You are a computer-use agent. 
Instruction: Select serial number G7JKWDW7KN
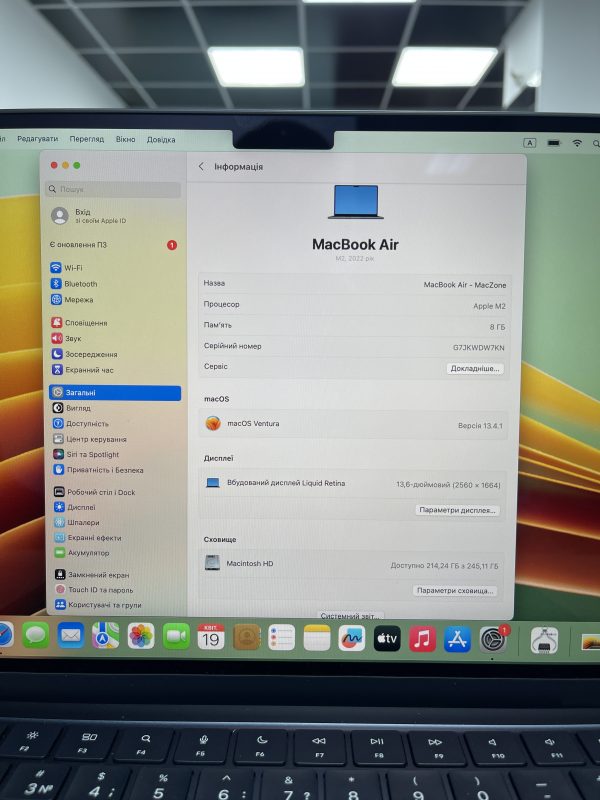coord(479,347)
